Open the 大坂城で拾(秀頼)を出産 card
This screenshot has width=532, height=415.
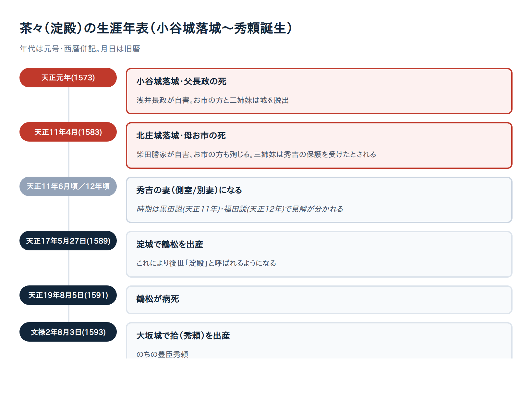click(319, 340)
